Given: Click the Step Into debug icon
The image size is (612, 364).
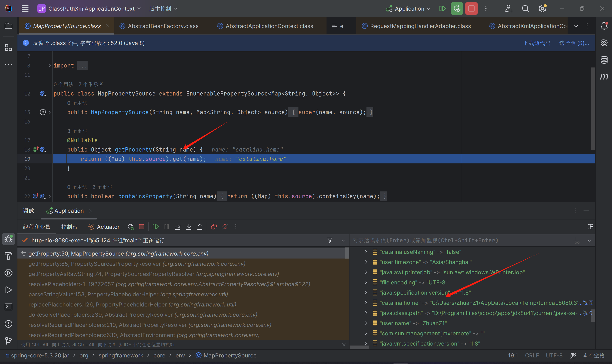Looking at the screenshot, I should (189, 227).
